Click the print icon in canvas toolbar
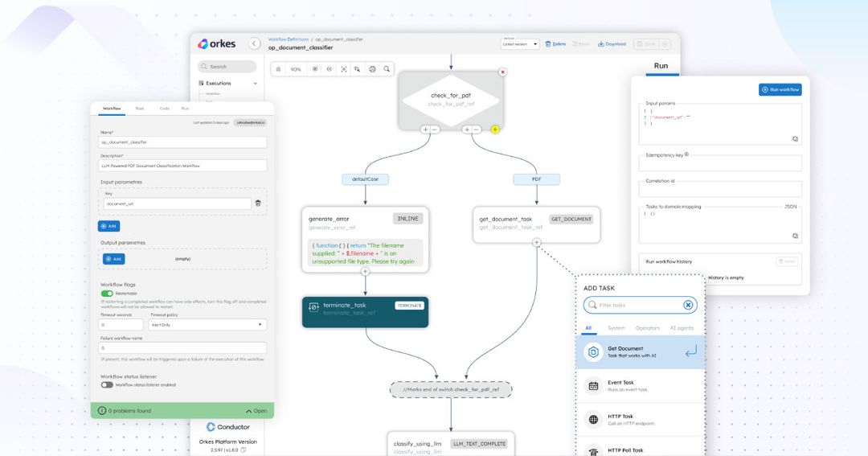Image resolution: width=868 pixels, height=456 pixels. pos(372,69)
